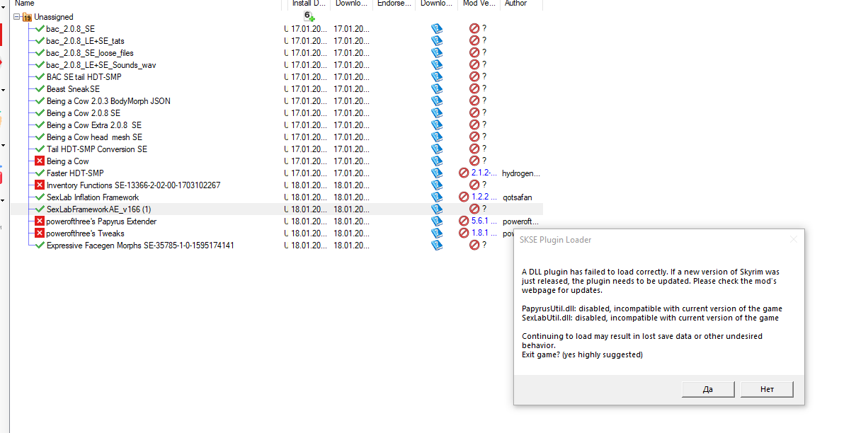Click the blue book icon for Faster HDT-SMP

(437, 173)
